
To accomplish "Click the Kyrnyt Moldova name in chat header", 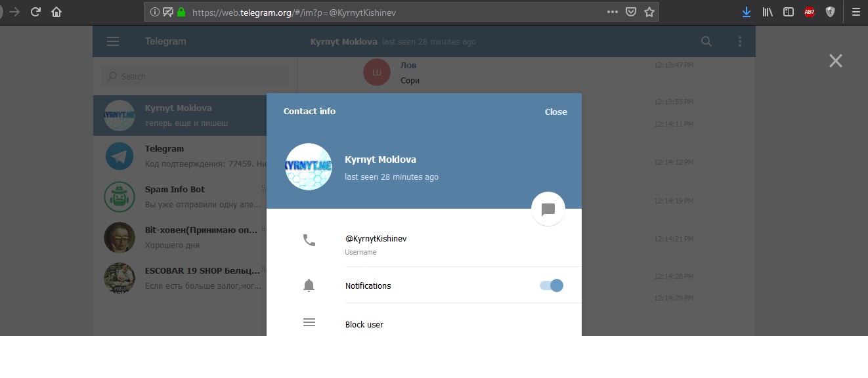I will tap(344, 41).
